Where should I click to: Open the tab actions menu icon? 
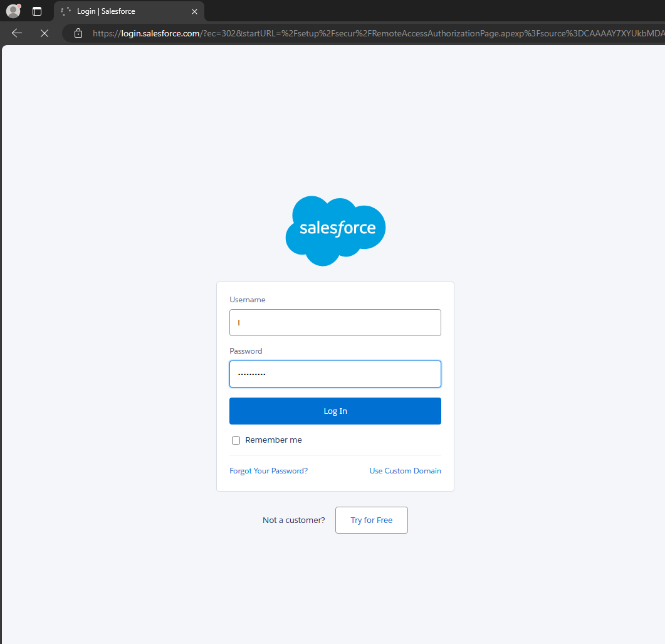tap(37, 11)
